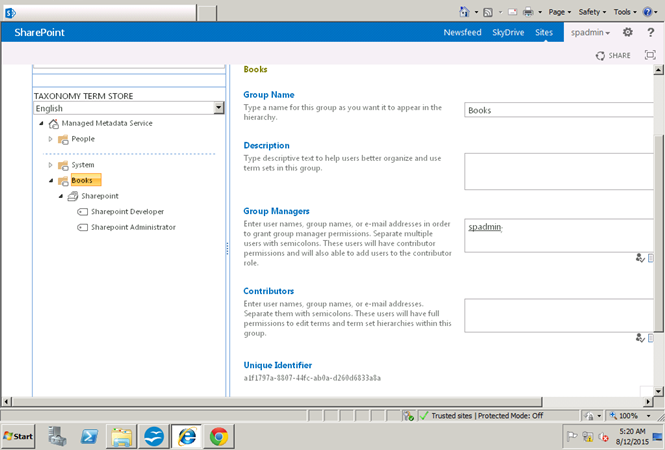This screenshot has height=450, width=665.
Task: Click the SharePoint brand link
Action: tap(39, 32)
